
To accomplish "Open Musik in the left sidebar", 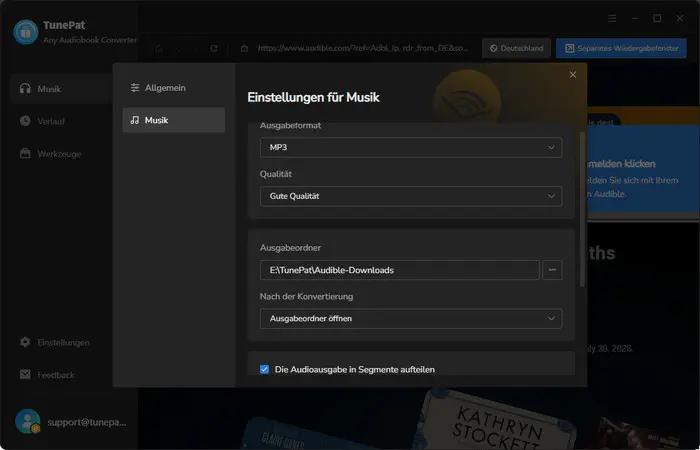I will (61, 89).
